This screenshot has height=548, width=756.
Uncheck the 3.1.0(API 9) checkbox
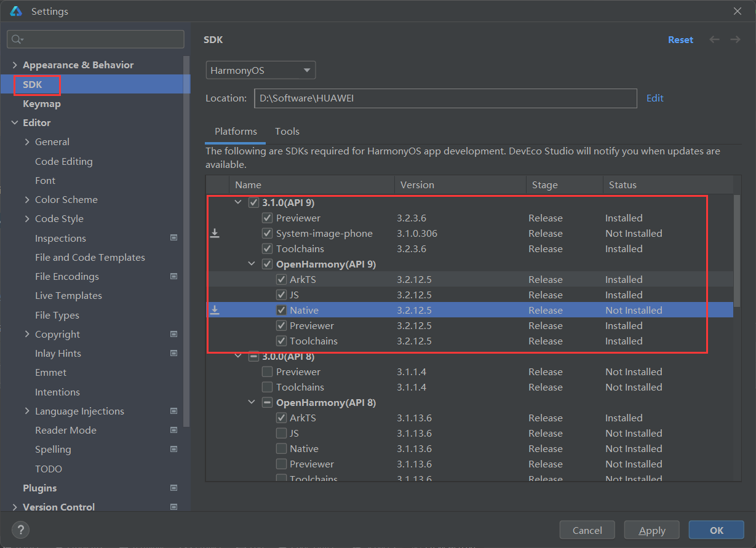pos(253,202)
